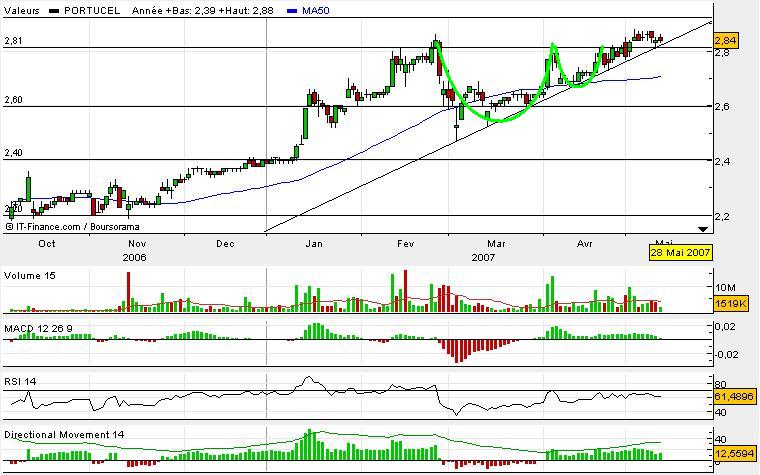Image resolution: width=760 pixels, height=475 pixels.
Task: Click the yellow '28 Mai 2007' date tag
Action: point(681,252)
